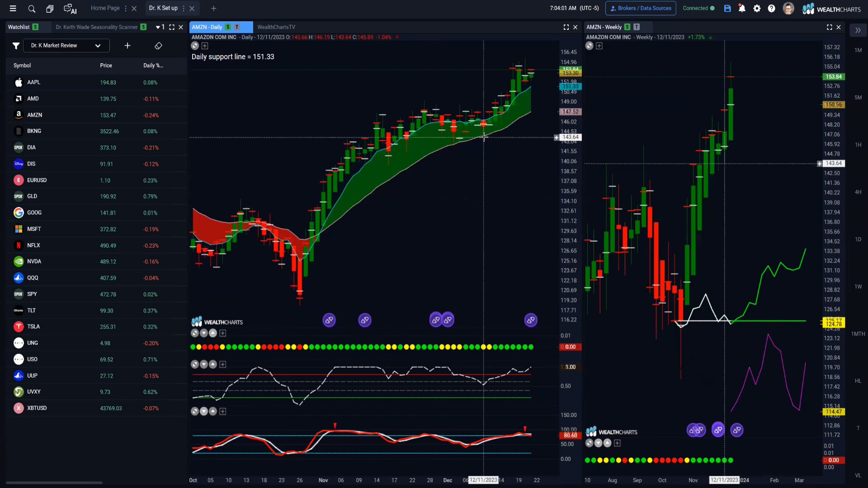This screenshot has width=868, height=488.
Task: Select the AAPL row in watchlist
Action: (96, 82)
